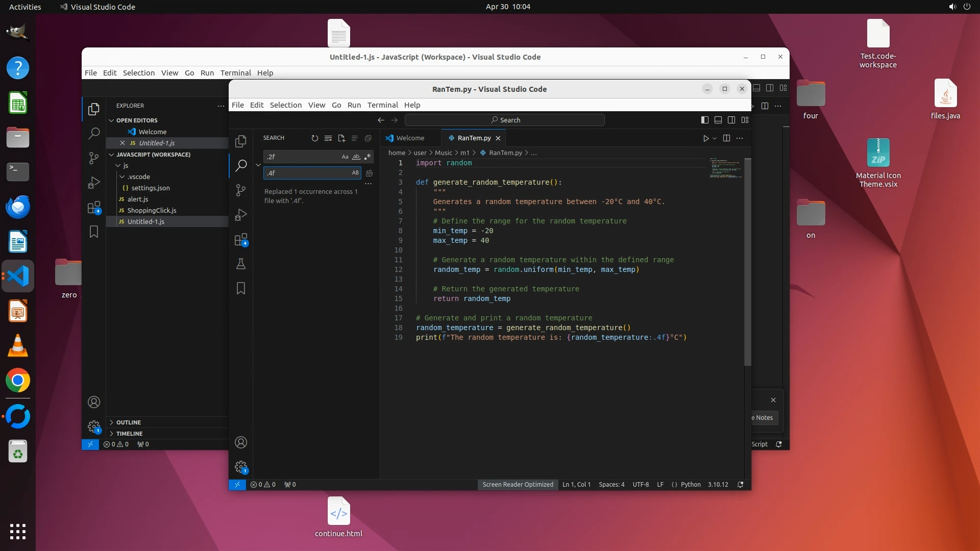Open new search editor icon
Screen dimensions: 980x551
[341, 138]
